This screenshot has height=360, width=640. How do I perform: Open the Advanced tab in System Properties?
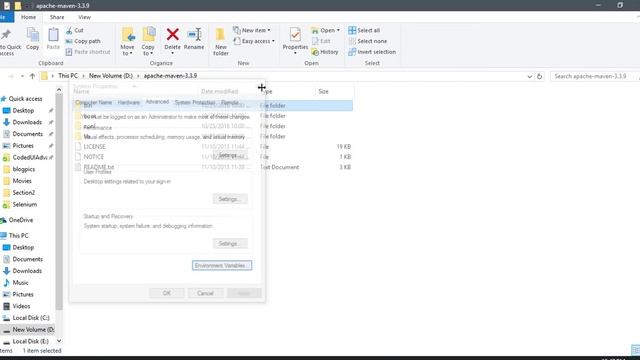[157, 102]
